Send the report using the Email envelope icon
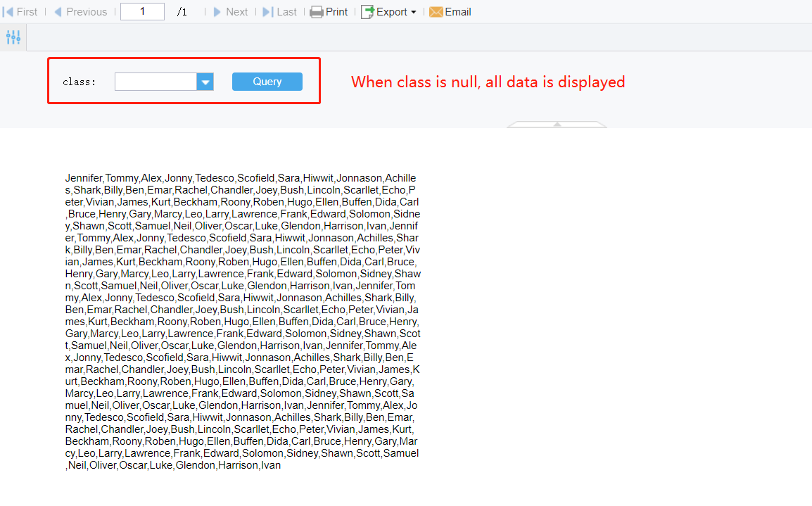Screen dimensions: 812x506 pyautogui.click(x=436, y=11)
